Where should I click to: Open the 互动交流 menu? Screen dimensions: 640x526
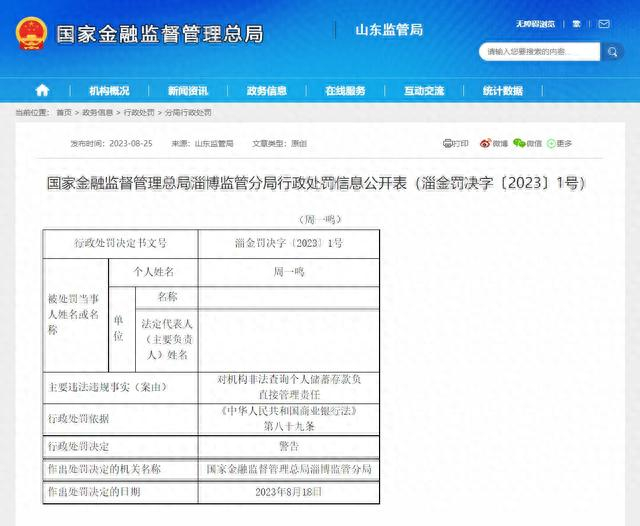click(424, 91)
